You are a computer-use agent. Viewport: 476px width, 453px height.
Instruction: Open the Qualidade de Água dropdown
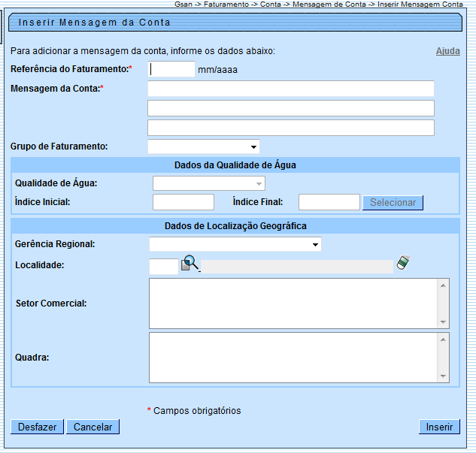pyautogui.click(x=209, y=183)
